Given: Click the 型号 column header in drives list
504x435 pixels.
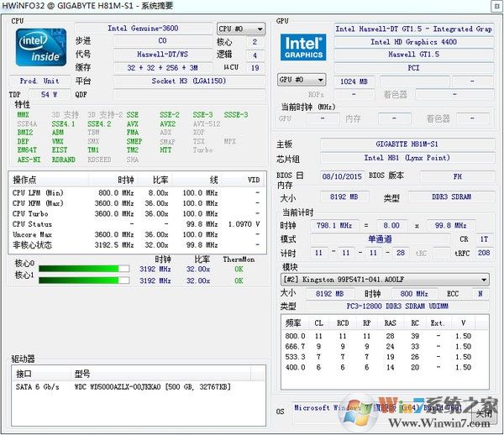Looking at the screenshot, I should coord(160,374).
